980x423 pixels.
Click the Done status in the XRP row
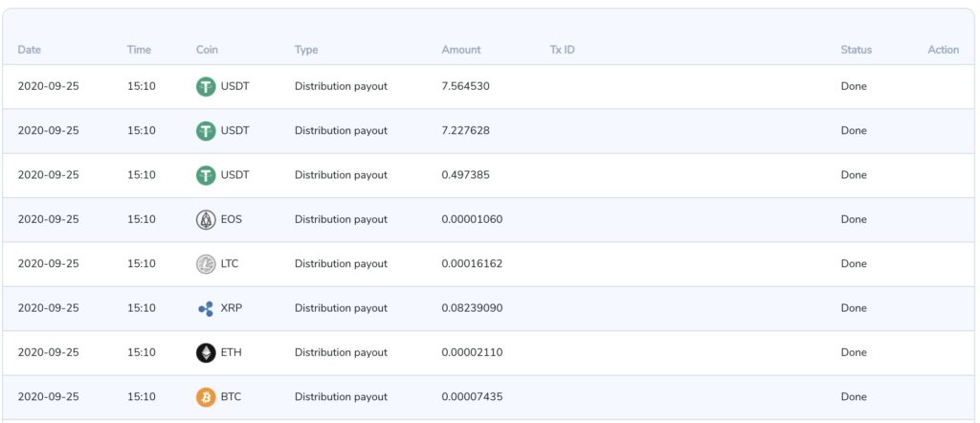854,308
